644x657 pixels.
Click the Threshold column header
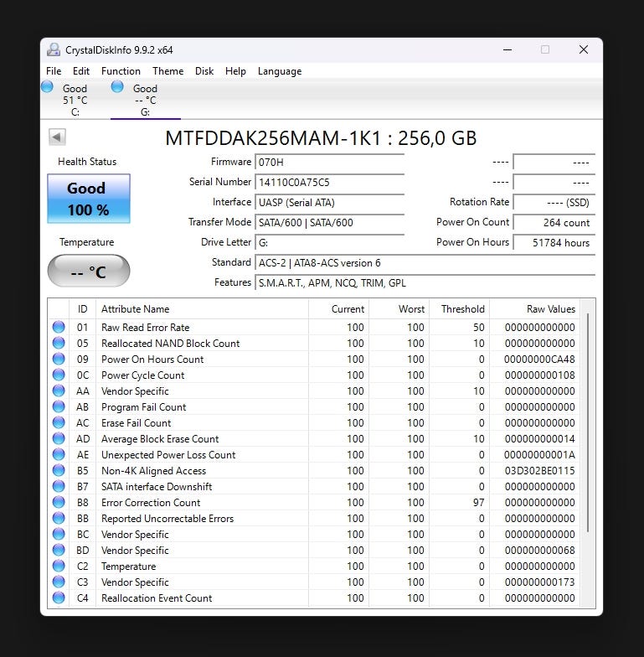tap(459, 308)
